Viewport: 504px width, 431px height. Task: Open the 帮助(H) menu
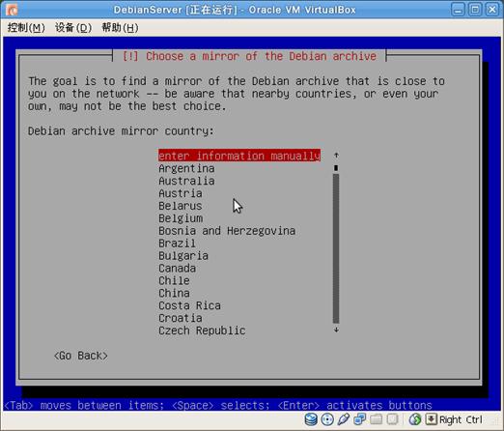[120, 28]
